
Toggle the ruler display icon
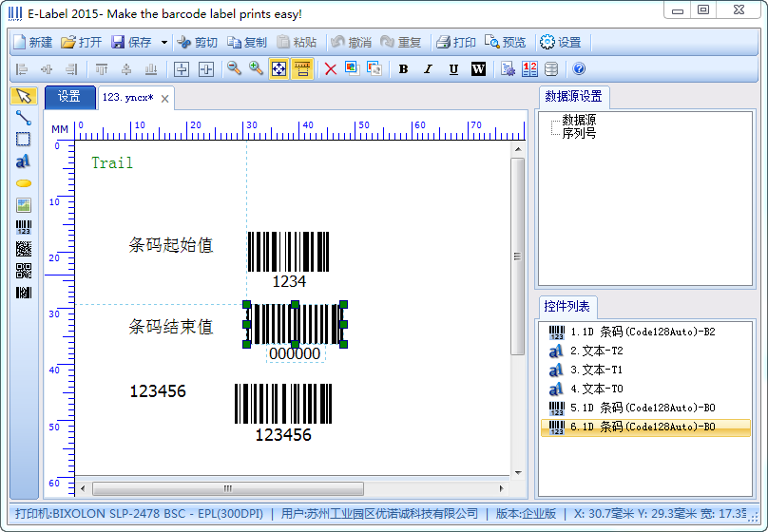coord(302,69)
